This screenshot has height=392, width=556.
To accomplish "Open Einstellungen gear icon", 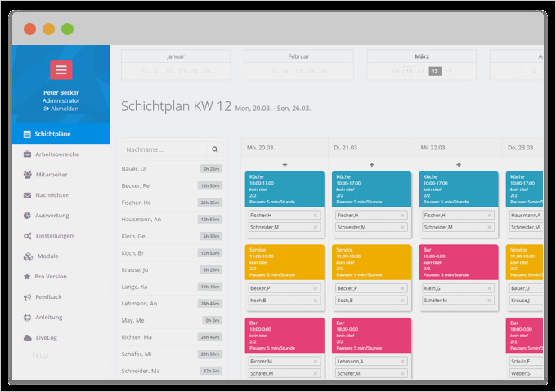I will pyautogui.click(x=27, y=236).
